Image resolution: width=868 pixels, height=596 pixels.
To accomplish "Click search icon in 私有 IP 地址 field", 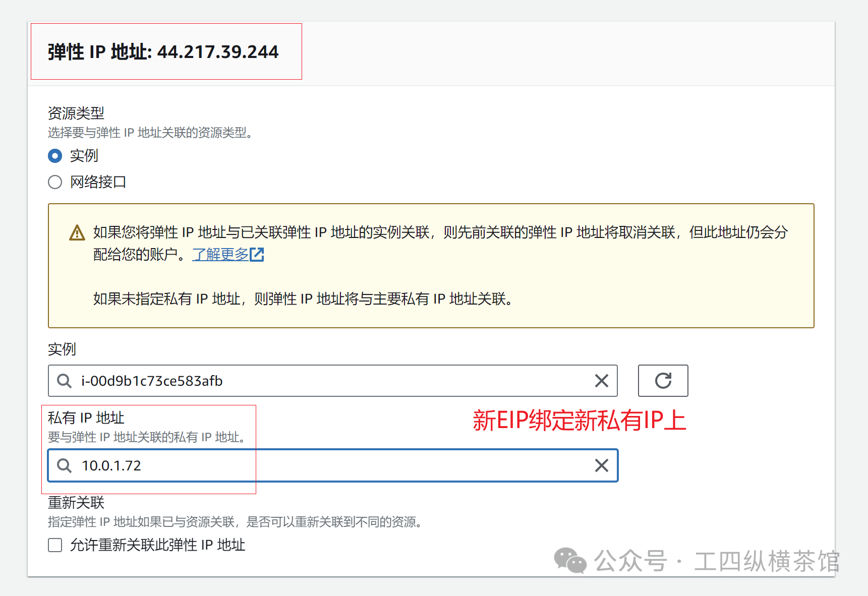I will [x=64, y=465].
